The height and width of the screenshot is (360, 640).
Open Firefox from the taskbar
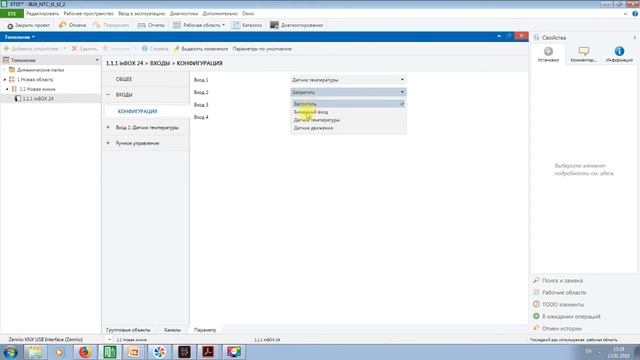[x=85, y=352]
